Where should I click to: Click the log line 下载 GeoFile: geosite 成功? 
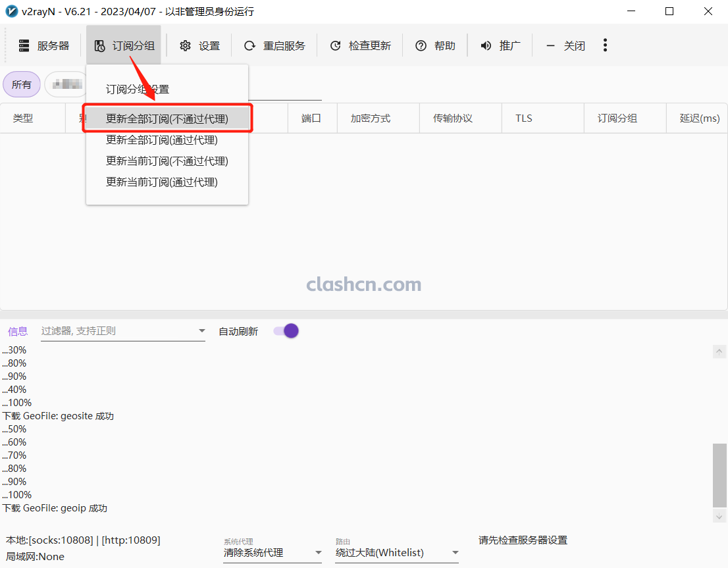tap(58, 416)
